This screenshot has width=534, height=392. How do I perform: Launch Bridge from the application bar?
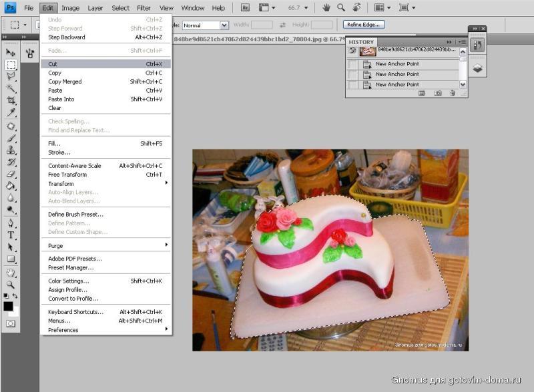(245, 7)
